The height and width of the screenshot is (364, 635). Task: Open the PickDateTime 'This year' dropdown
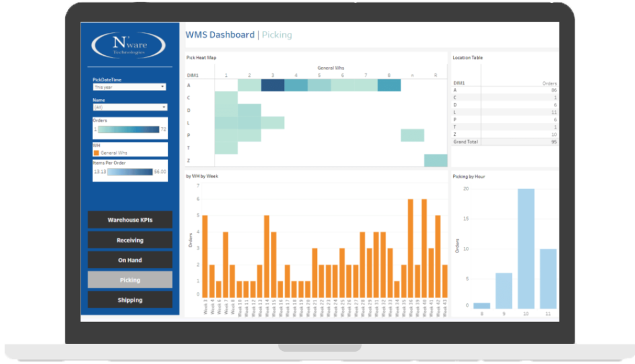(130, 87)
